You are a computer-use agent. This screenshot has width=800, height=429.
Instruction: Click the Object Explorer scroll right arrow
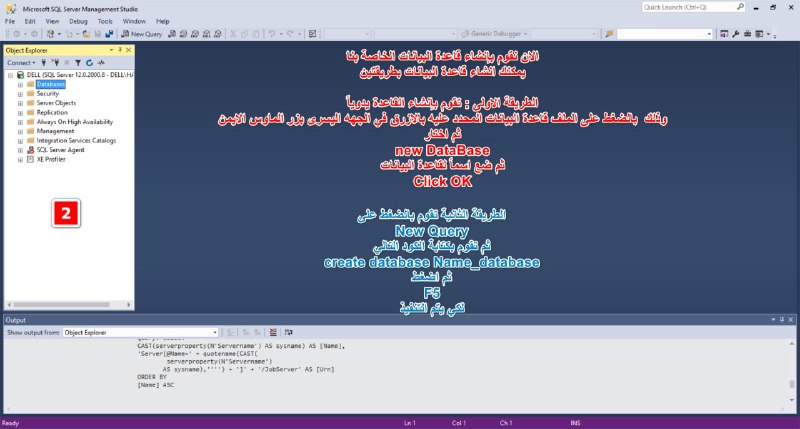click(x=129, y=305)
